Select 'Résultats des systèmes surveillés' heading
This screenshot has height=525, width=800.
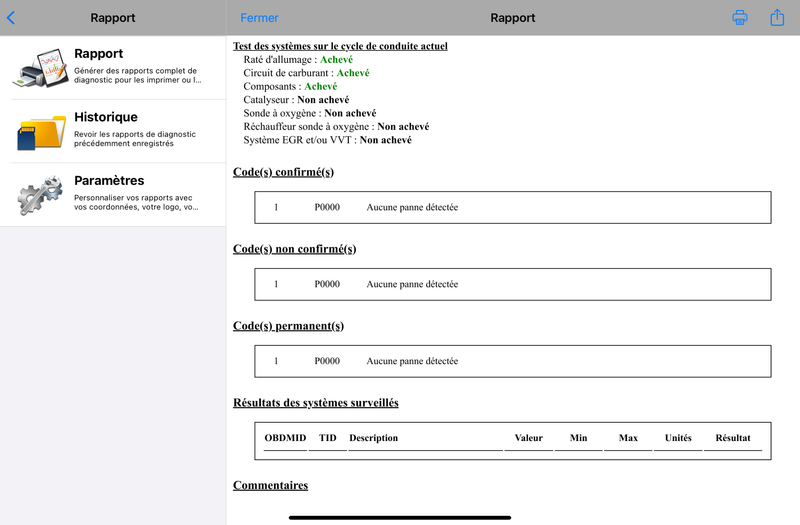pos(316,403)
